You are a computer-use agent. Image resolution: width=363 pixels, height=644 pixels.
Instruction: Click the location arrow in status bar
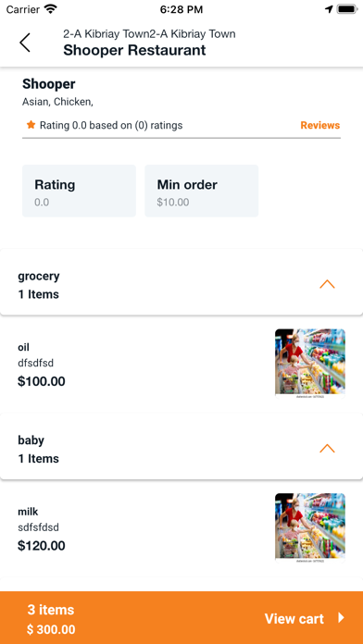pos(329,9)
